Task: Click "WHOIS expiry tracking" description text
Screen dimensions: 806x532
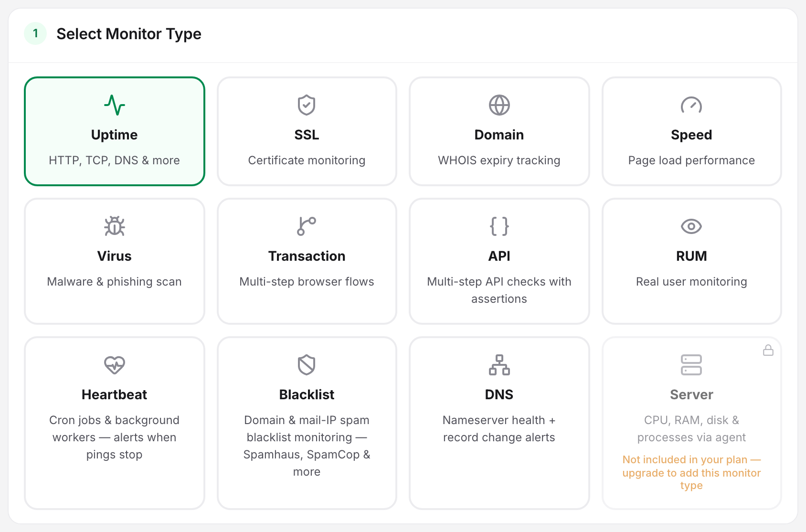Action: coord(499,160)
